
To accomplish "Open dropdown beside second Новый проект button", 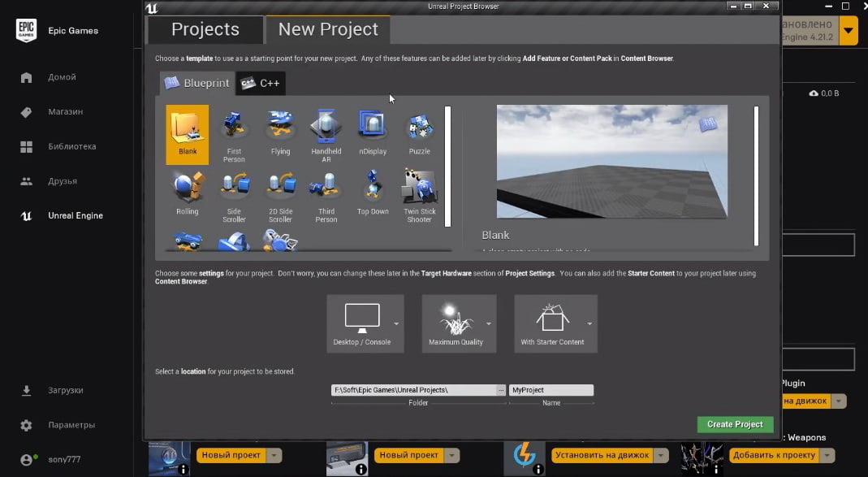I will pyautogui.click(x=451, y=455).
